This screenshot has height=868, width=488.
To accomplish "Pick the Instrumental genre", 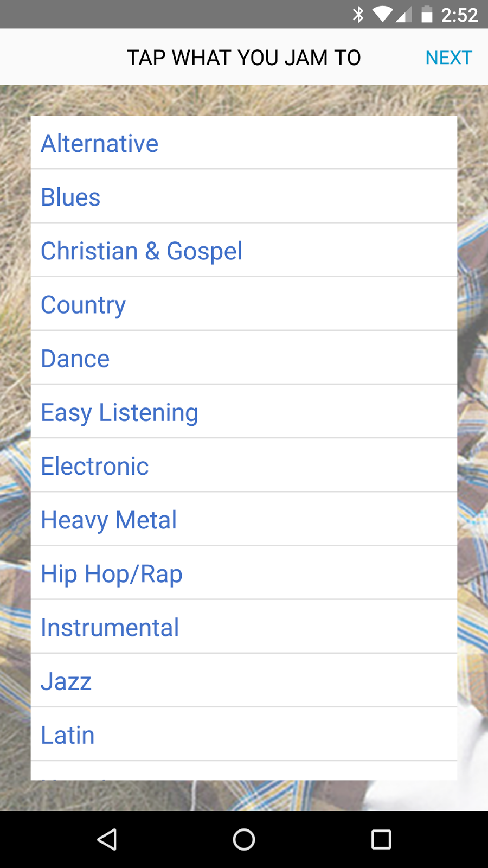I will point(244,627).
